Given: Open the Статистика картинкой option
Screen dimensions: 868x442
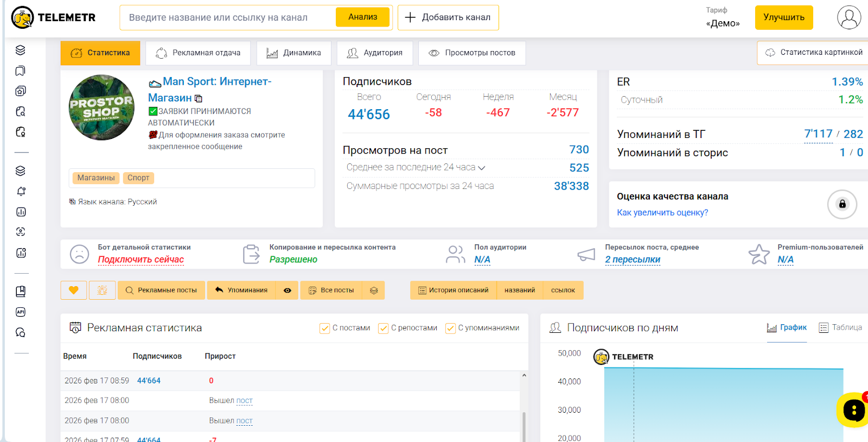Looking at the screenshot, I should (x=814, y=53).
